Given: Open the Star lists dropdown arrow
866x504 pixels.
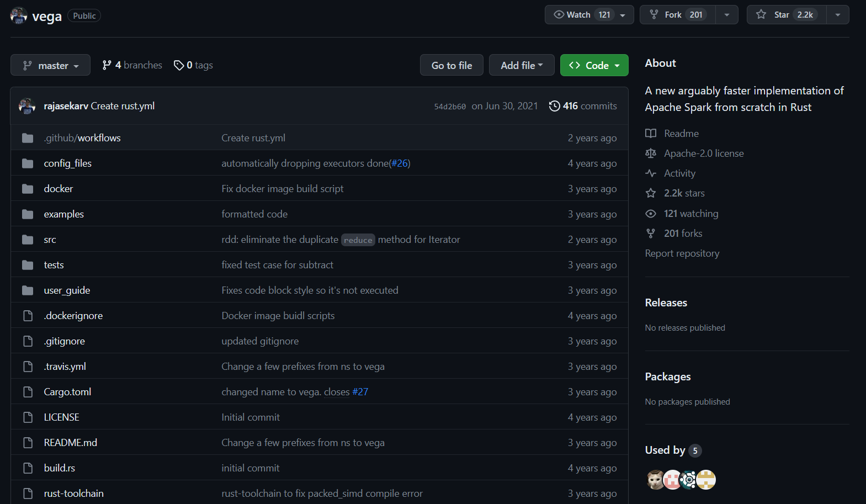Looking at the screenshot, I should (838, 15).
